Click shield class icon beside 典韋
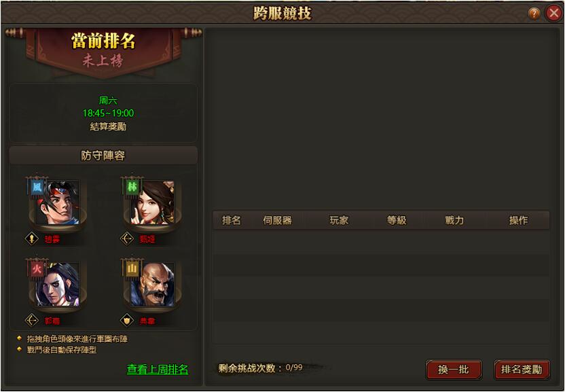This screenshot has width=565, height=392. 127,320
